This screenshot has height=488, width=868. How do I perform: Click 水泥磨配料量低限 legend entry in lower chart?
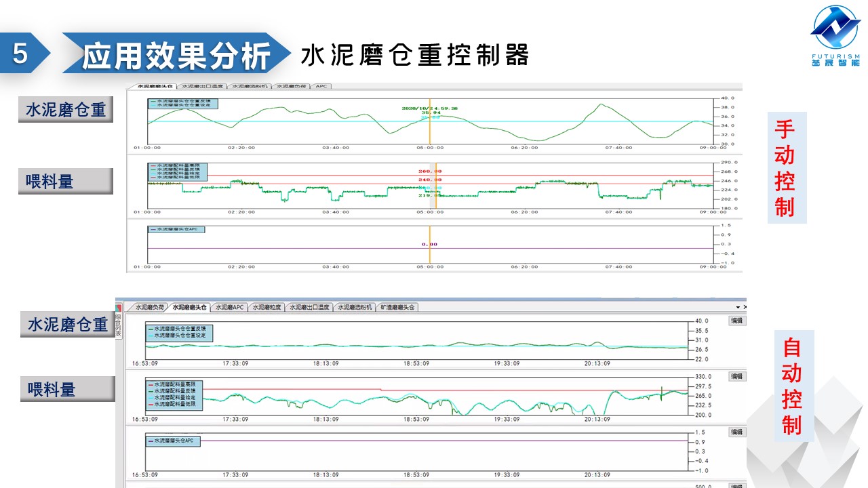click(x=173, y=404)
